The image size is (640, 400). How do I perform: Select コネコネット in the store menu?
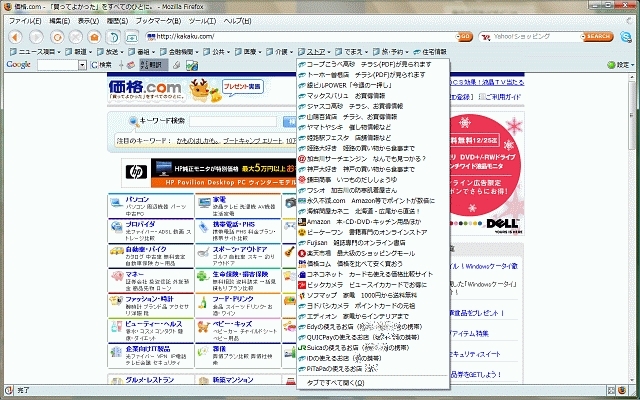click(x=373, y=274)
